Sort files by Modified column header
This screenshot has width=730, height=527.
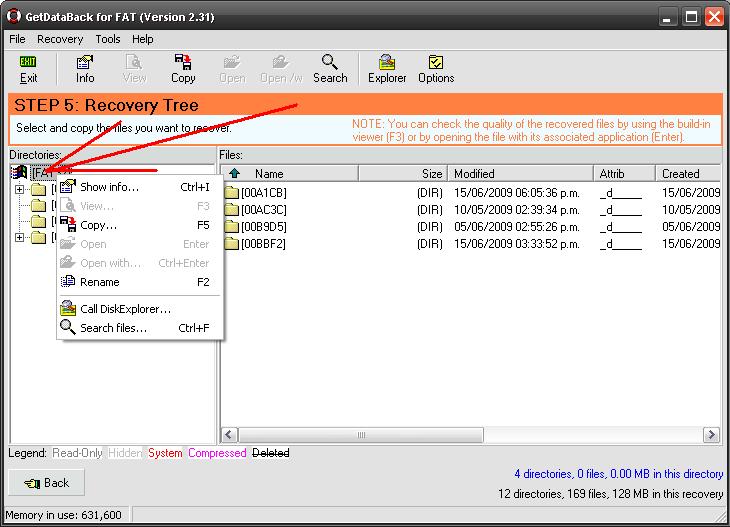(x=520, y=174)
